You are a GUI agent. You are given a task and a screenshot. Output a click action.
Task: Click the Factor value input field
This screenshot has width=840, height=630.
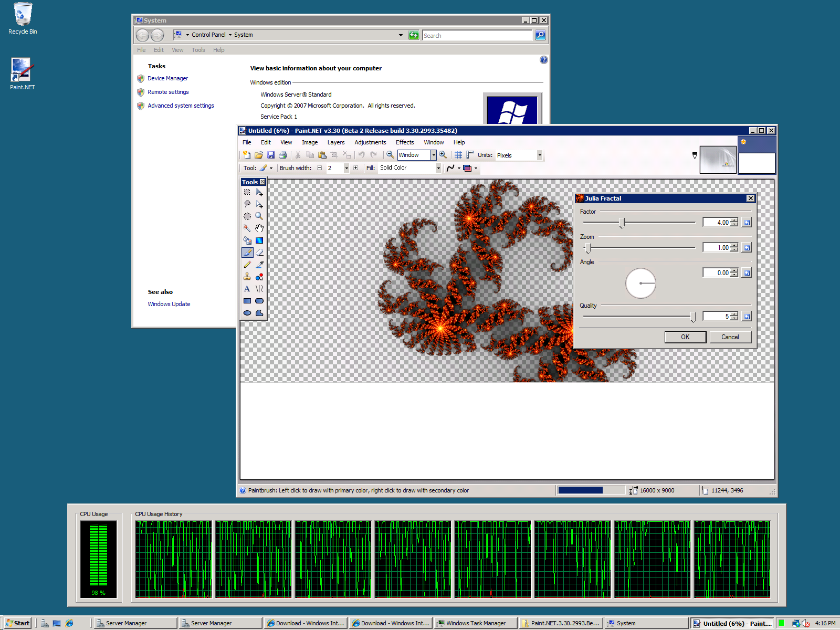716,223
